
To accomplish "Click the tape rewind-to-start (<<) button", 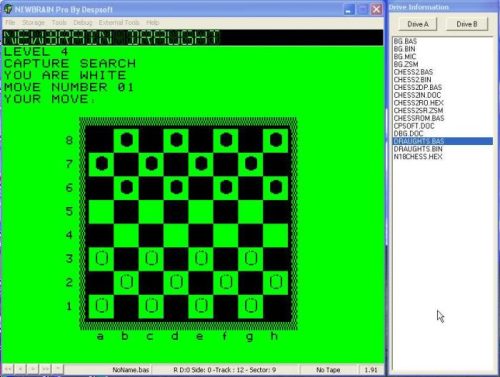I will click(8, 369).
